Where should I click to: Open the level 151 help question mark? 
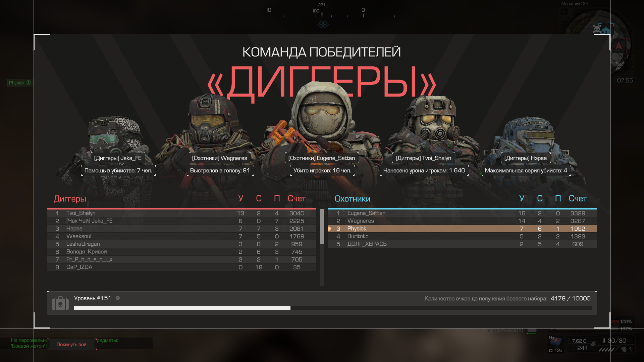(118, 298)
